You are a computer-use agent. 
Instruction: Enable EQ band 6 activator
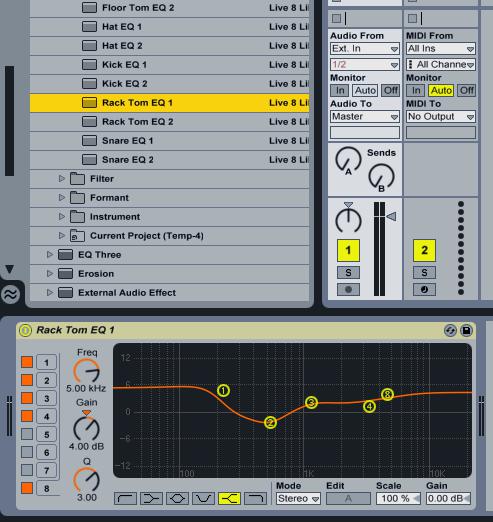tap(27, 452)
